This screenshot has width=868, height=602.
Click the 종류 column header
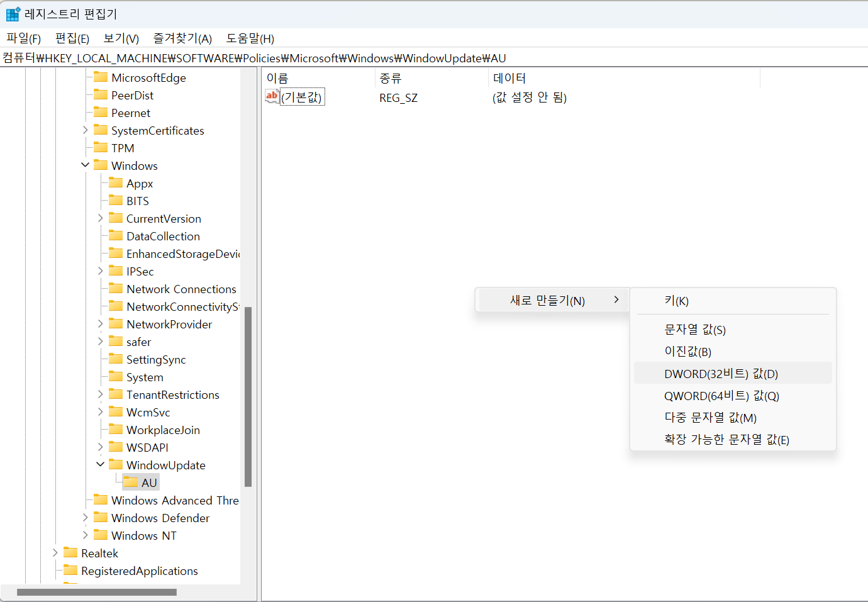[x=431, y=78]
